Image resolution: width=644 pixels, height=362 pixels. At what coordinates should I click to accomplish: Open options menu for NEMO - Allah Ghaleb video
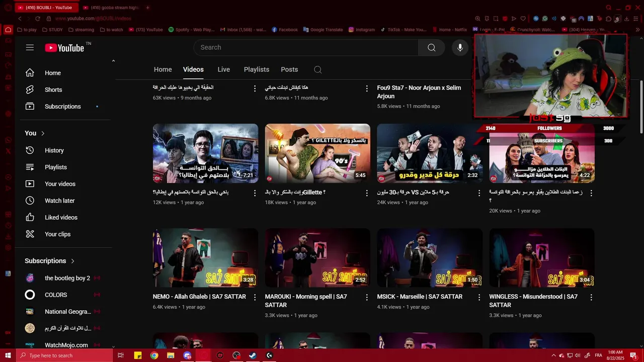point(255,297)
